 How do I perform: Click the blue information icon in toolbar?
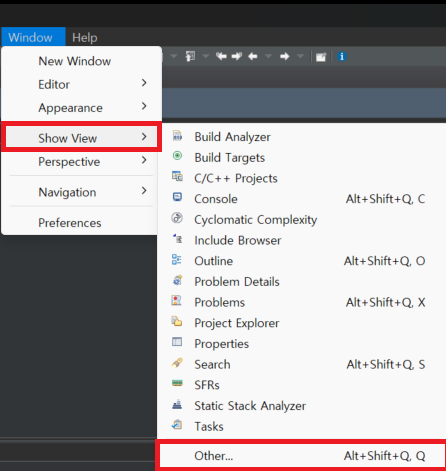pos(342,56)
